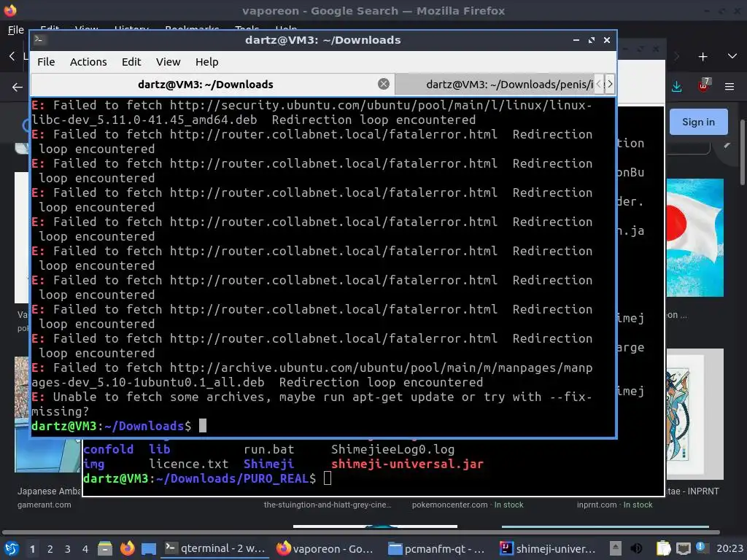This screenshot has height=560, width=747.
Task: Open the removable media eject tray icon
Action: click(x=616, y=548)
